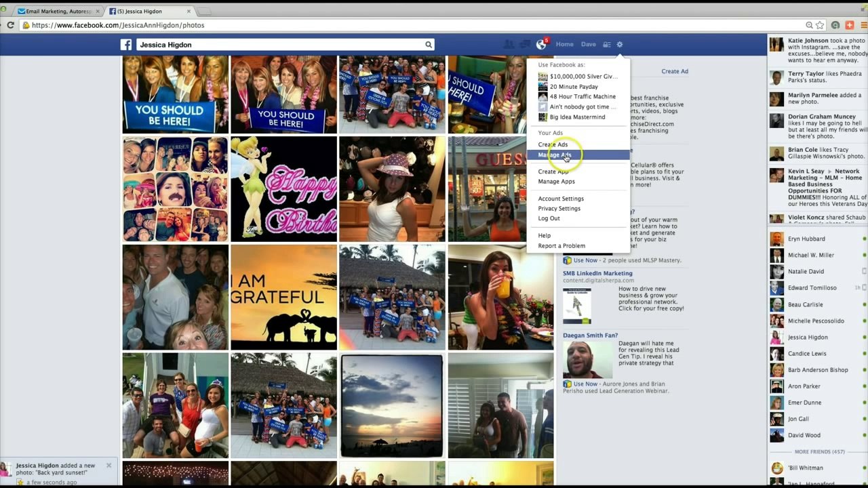Click Brian Cole's ticker story

(x=817, y=153)
